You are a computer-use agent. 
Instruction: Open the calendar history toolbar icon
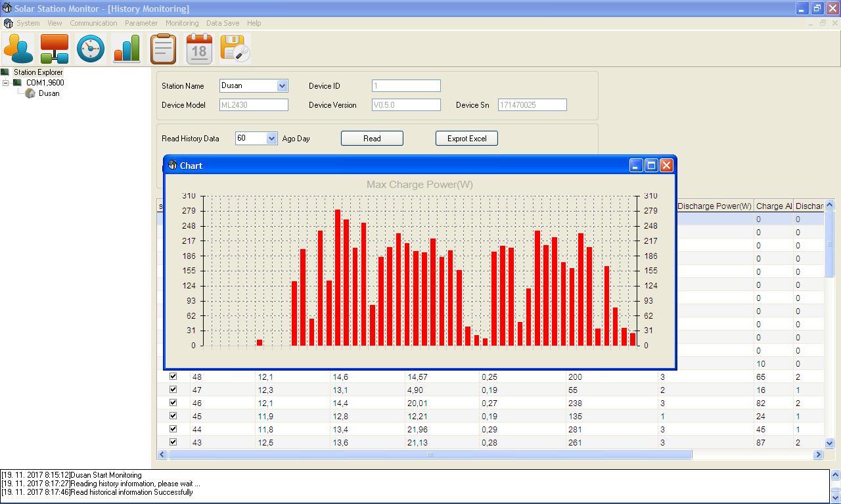point(199,49)
